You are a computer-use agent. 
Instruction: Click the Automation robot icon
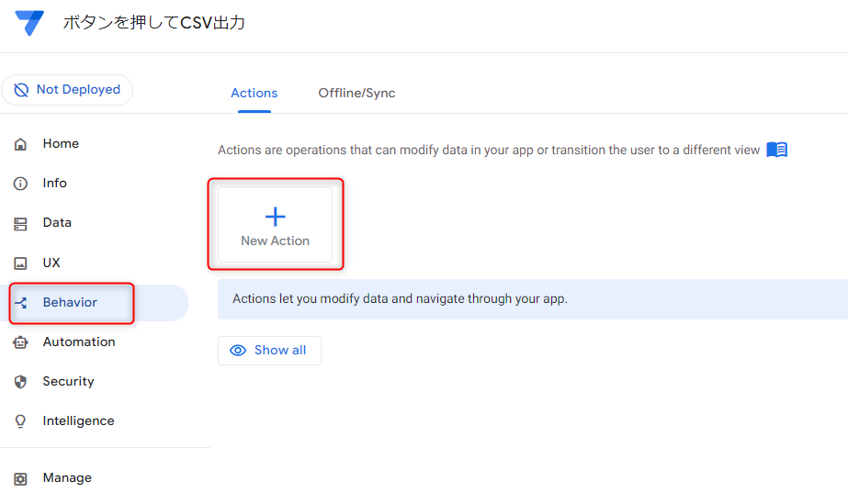[20, 342]
